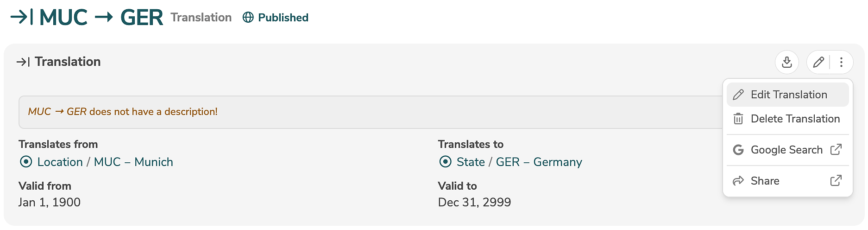
Task: Click external link icon beside Share
Action: coord(836,181)
